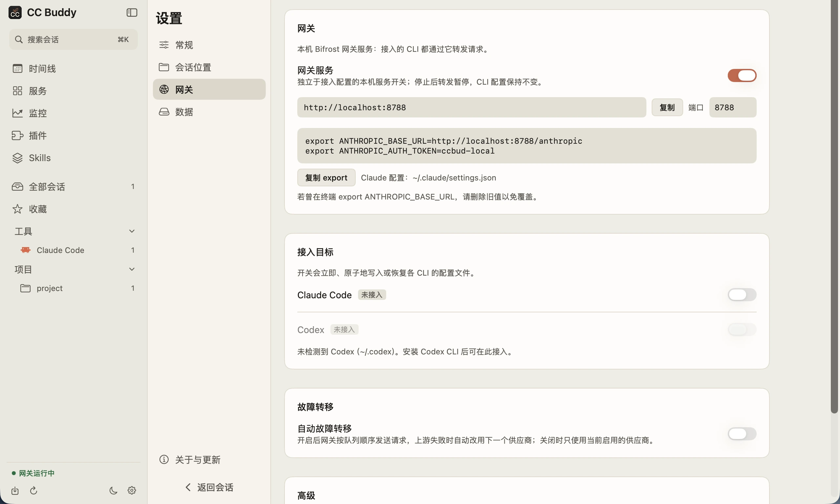Select the project folder item
The width and height of the screenshot is (840, 504).
(77, 288)
